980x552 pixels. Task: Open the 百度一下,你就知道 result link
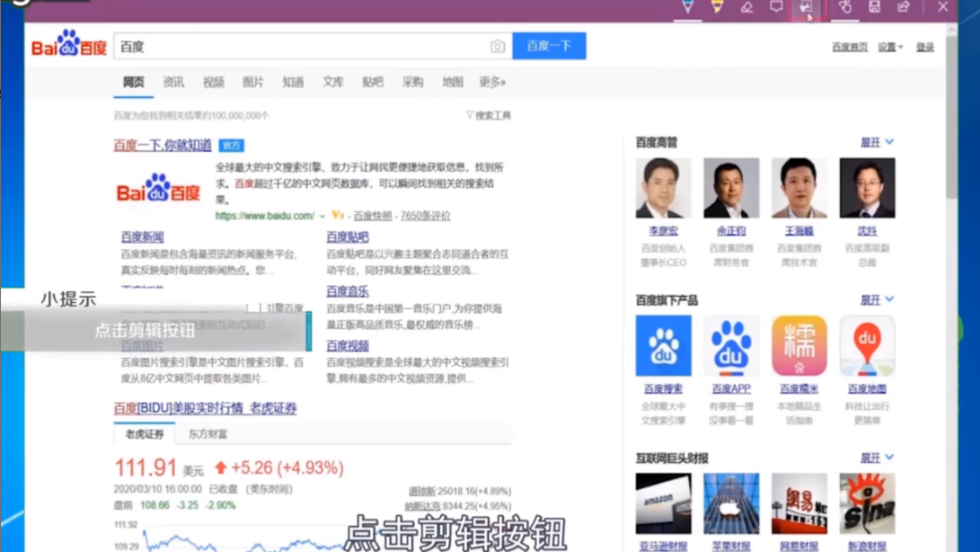(x=163, y=145)
